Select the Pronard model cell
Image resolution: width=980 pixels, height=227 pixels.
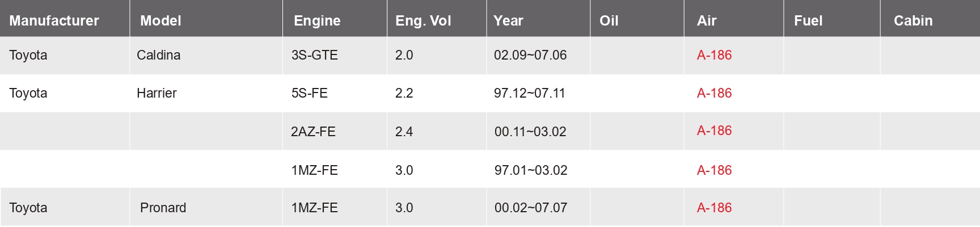[163, 208]
